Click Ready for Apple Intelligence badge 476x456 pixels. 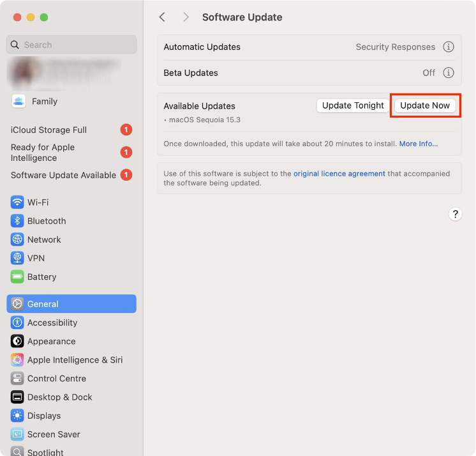coord(126,152)
